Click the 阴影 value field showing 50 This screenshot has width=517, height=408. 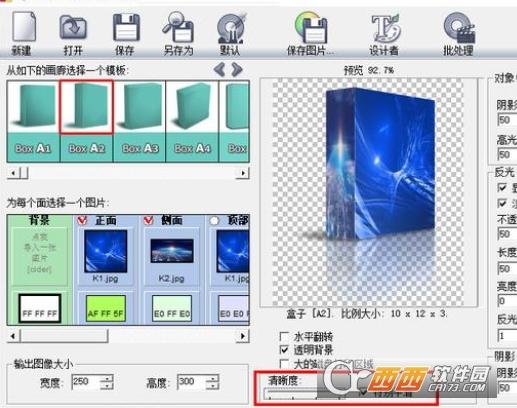[507, 120]
